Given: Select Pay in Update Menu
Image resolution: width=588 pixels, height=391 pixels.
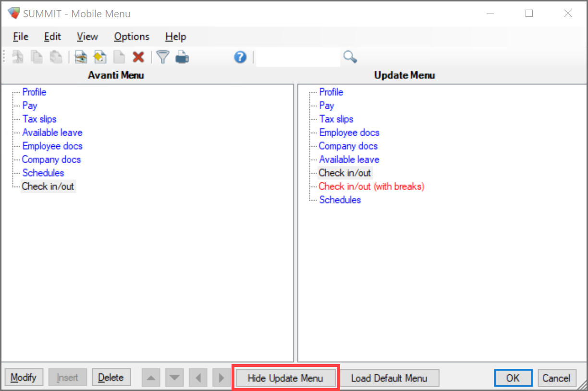Looking at the screenshot, I should [326, 105].
